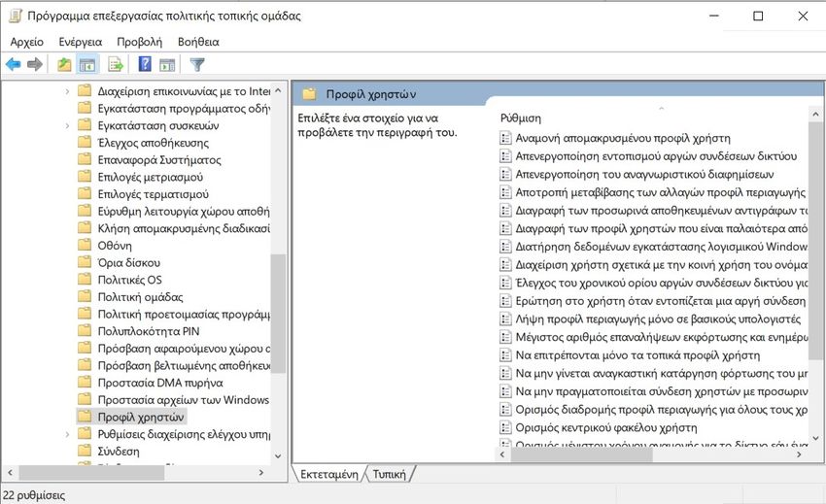This screenshot has width=826, height=504.
Task: Select Να μην πραγματοποιείται σύνδεση χρηστών με προσωρινά
Action: 661,391
